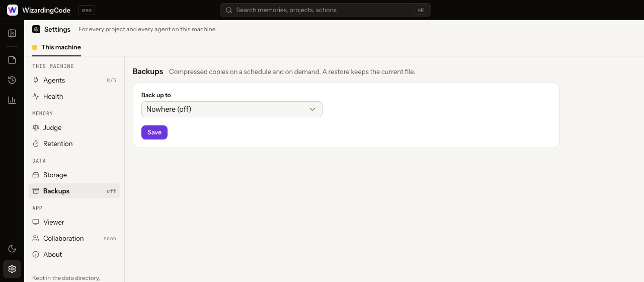This screenshot has height=282, width=644.
Task: Collapse the sidebar panel icon
Action: tap(12, 33)
